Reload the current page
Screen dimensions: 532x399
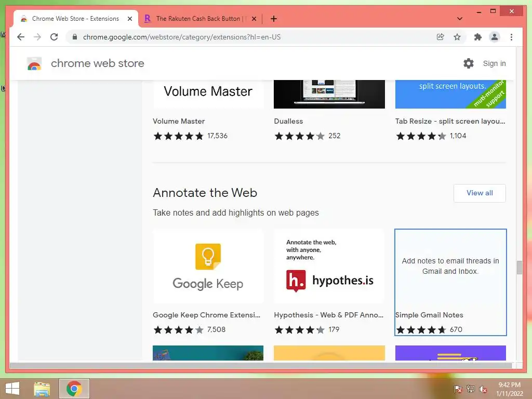[x=54, y=37]
